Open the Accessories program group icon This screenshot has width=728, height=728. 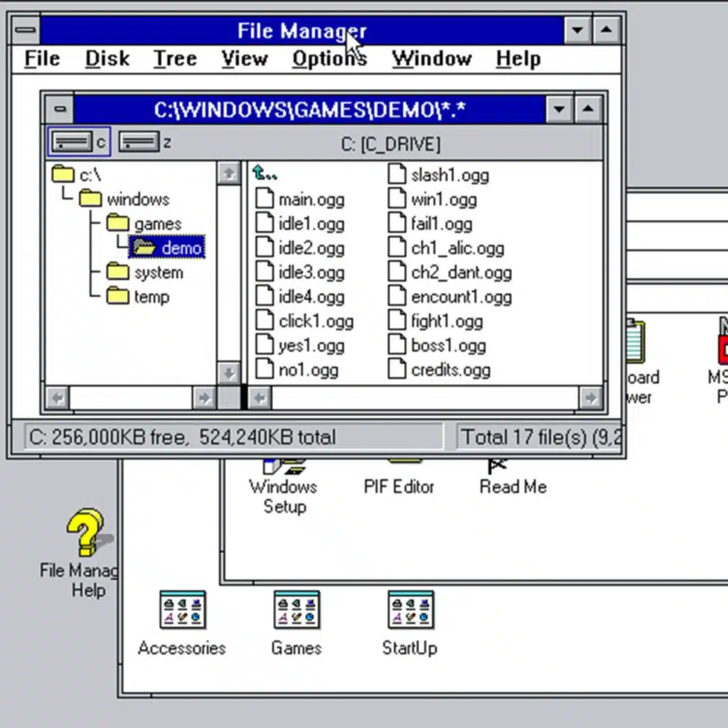point(182,610)
